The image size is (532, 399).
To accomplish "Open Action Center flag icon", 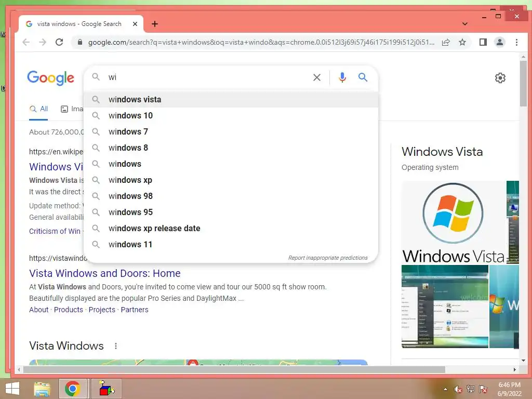I will click(483, 389).
